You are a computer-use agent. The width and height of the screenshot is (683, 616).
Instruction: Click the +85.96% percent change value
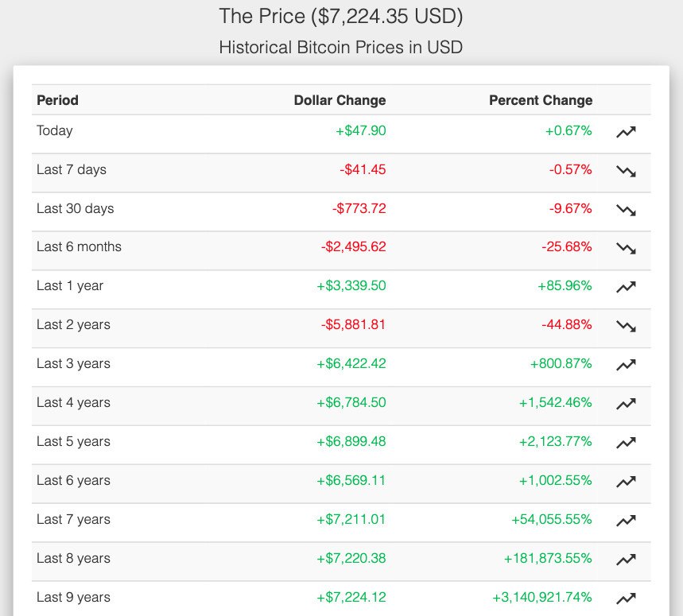(x=565, y=285)
